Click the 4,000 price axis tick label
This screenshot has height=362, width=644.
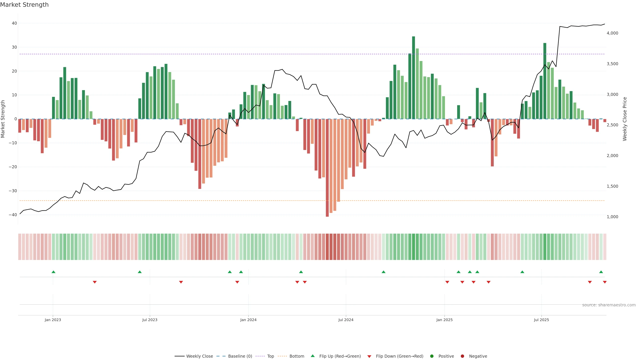click(x=612, y=33)
